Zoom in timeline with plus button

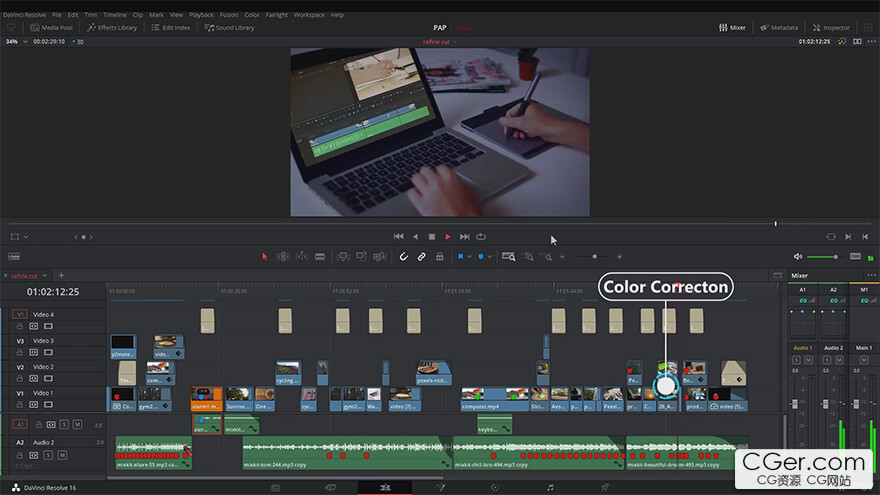[x=620, y=256]
